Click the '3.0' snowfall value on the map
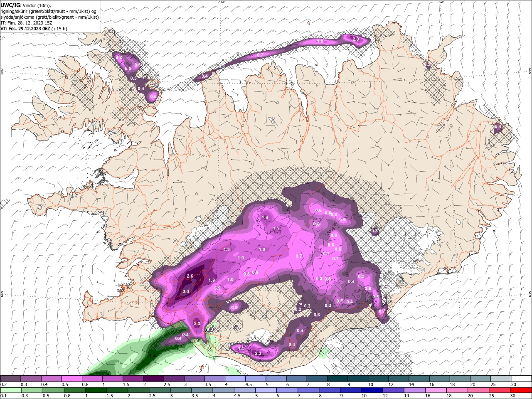Viewport: 532px width, 399px height. click(186, 292)
